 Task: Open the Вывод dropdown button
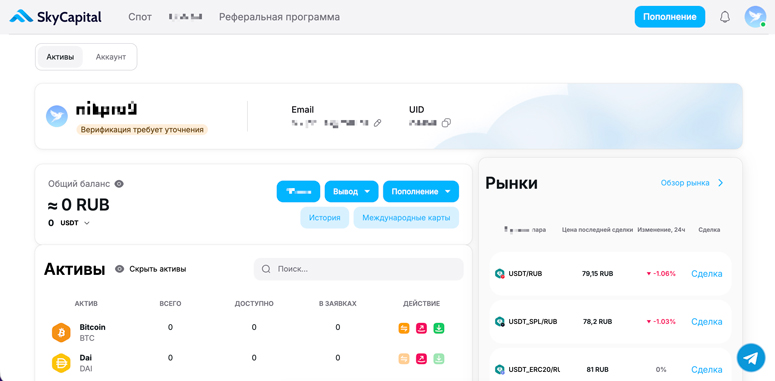point(351,192)
